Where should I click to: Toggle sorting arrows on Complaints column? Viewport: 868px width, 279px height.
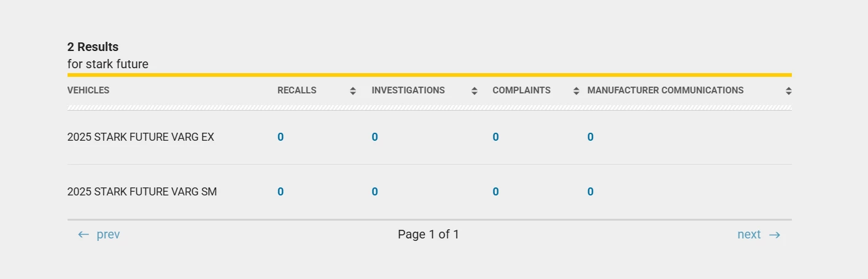(576, 91)
